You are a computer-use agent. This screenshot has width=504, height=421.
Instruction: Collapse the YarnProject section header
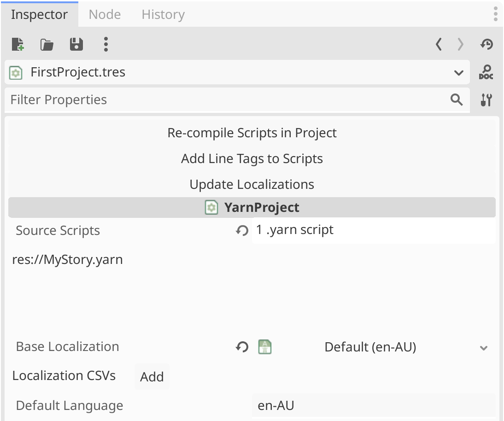(x=252, y=208)
